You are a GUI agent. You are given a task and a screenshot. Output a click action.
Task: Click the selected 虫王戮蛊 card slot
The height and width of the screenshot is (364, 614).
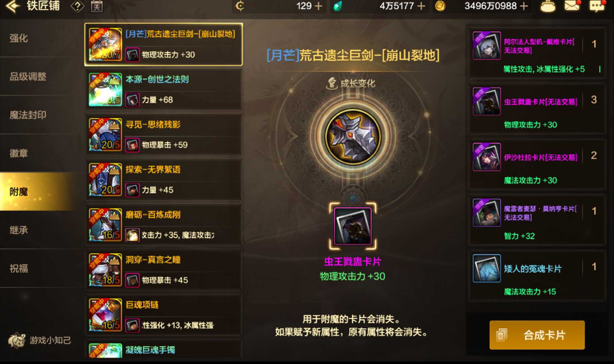pyautogui.click(x=353, y=226)
